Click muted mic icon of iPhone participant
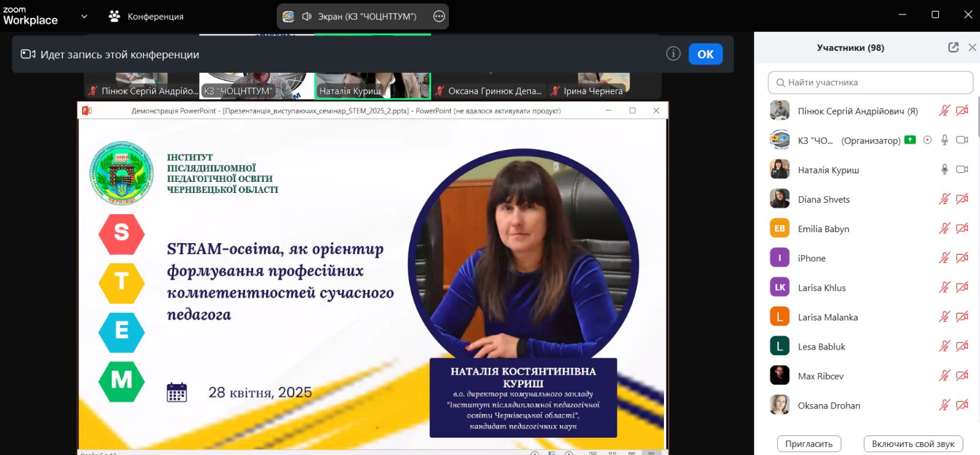This screenshot has height=455, width=980. point(944,258)
